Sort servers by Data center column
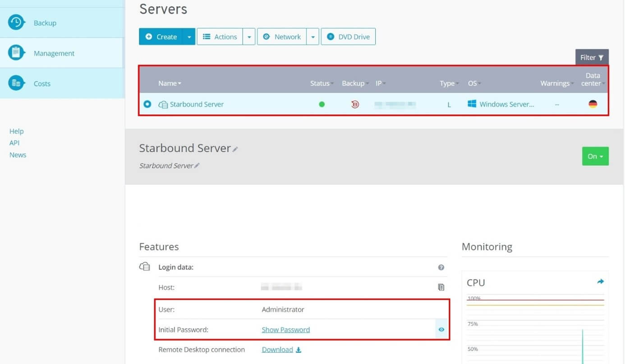Viewport: 625px width, 364px height. pyautogui.click(x=593, y=79)
